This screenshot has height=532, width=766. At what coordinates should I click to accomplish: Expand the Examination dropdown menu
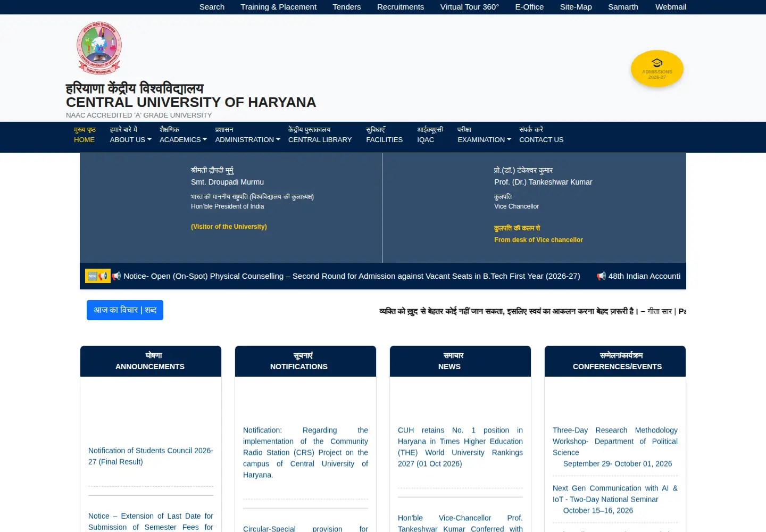[485, 135]
